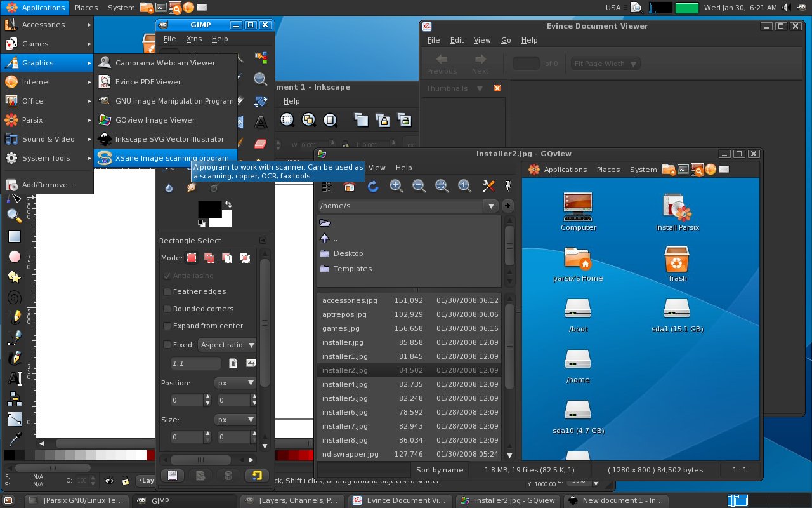Enable Expand from center checkbox
This screenshot has width=812, height=508.
[167, 326]
